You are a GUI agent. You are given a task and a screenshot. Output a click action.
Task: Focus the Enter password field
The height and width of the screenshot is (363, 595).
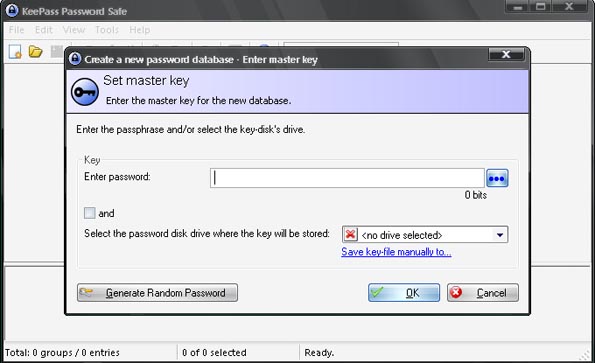coord(347,178)
